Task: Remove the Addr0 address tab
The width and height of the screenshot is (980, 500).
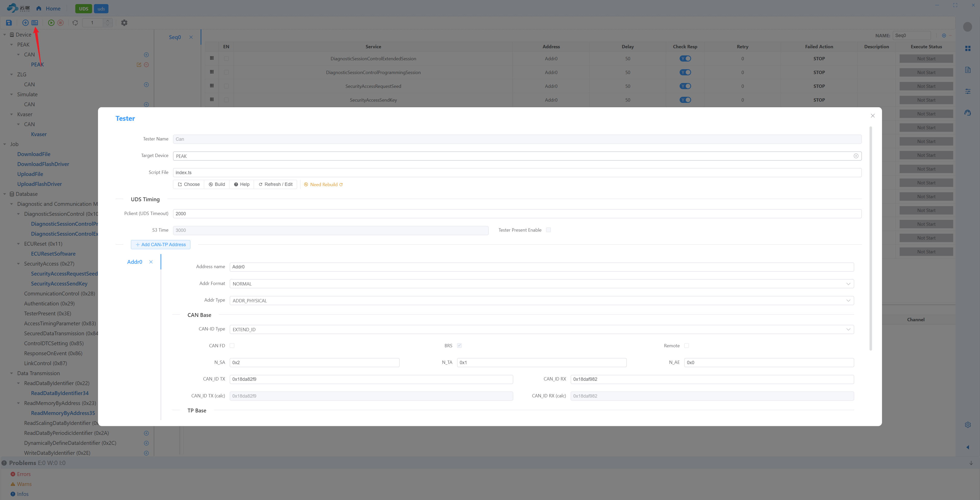Action: coord(151,262)
